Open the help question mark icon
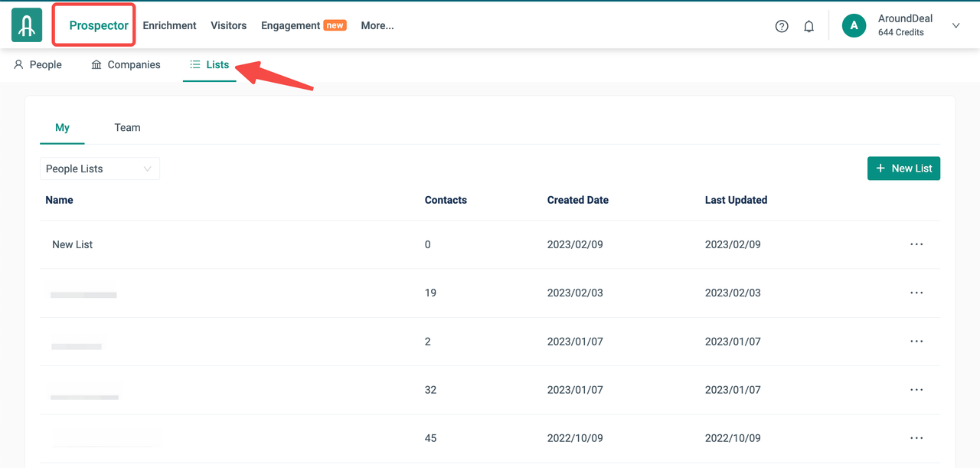 coord(782,26)
